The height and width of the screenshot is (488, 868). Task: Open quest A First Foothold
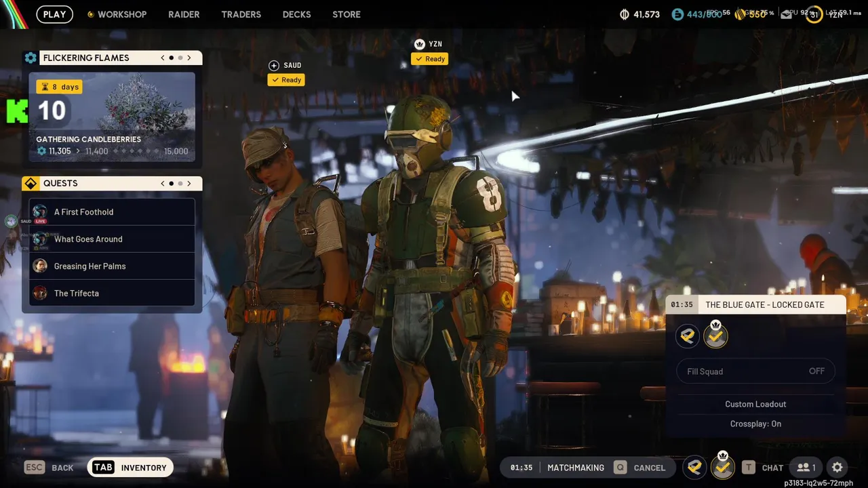pos(112,211)
